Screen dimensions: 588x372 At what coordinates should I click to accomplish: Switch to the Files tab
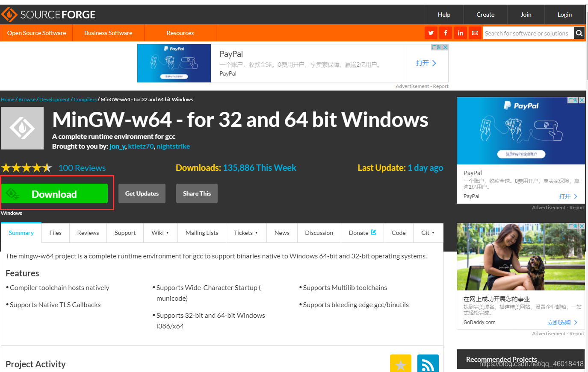tap(56, 233)
